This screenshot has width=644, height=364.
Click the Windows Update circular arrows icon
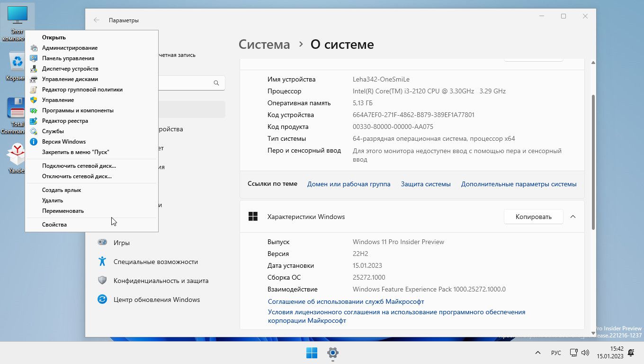coord(102,299)
